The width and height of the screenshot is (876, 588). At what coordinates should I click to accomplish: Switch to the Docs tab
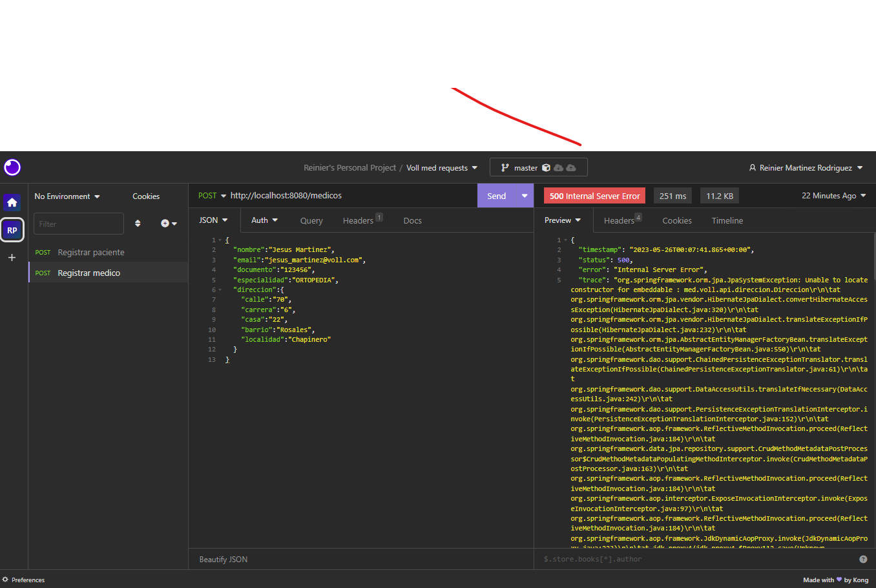coord(412,220)
